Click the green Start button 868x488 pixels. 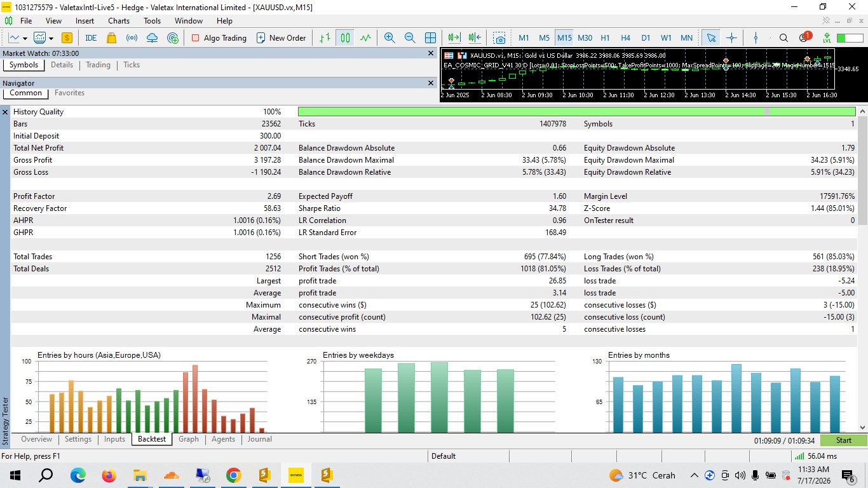pyautogui.click(x=843, y=440)
